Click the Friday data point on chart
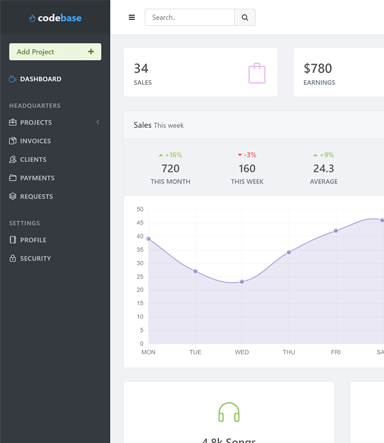The height and width of the screenshot is (443, 384). point(336,231)
